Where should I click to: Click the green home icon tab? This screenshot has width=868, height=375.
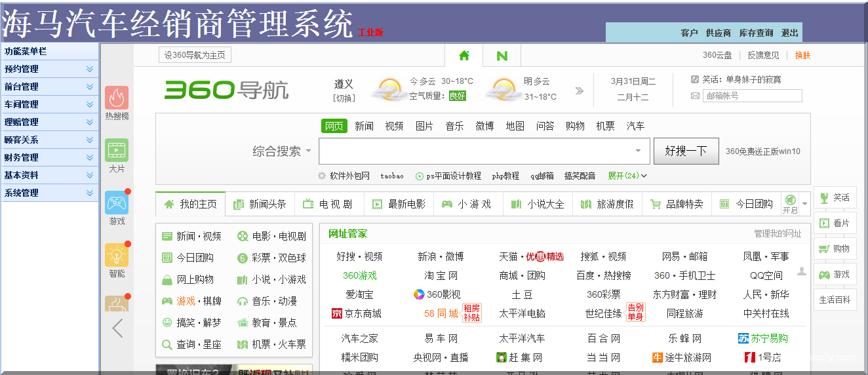click(x=464, y=56)
